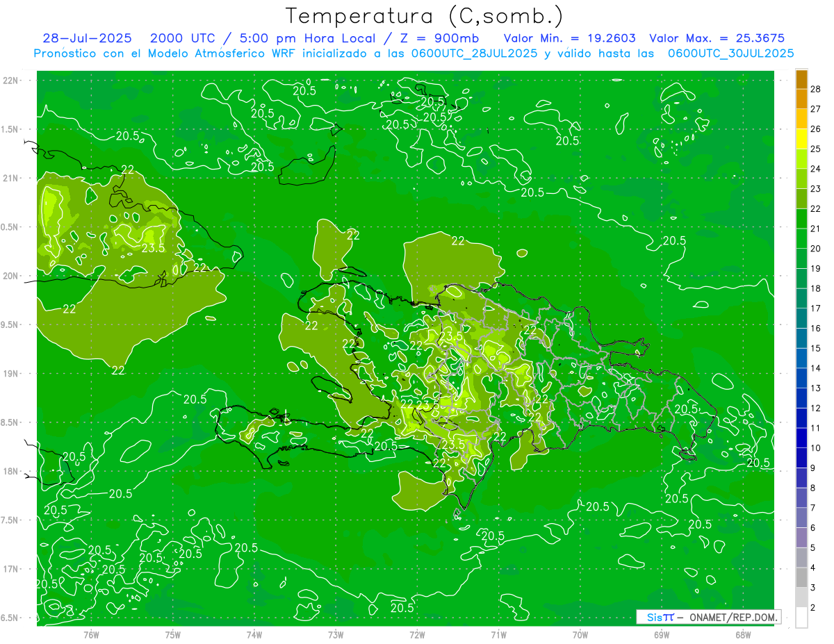Click the "23.5" contour label over eastern Cuba
This screenshot has width=834, height=644.
click(x=154, y=249)
